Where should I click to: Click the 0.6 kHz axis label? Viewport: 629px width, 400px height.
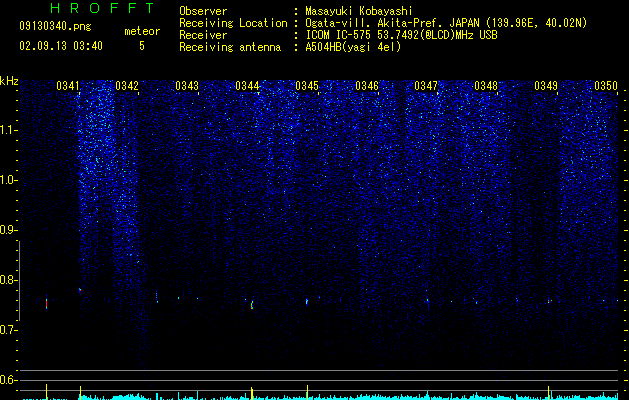(7, 380)
